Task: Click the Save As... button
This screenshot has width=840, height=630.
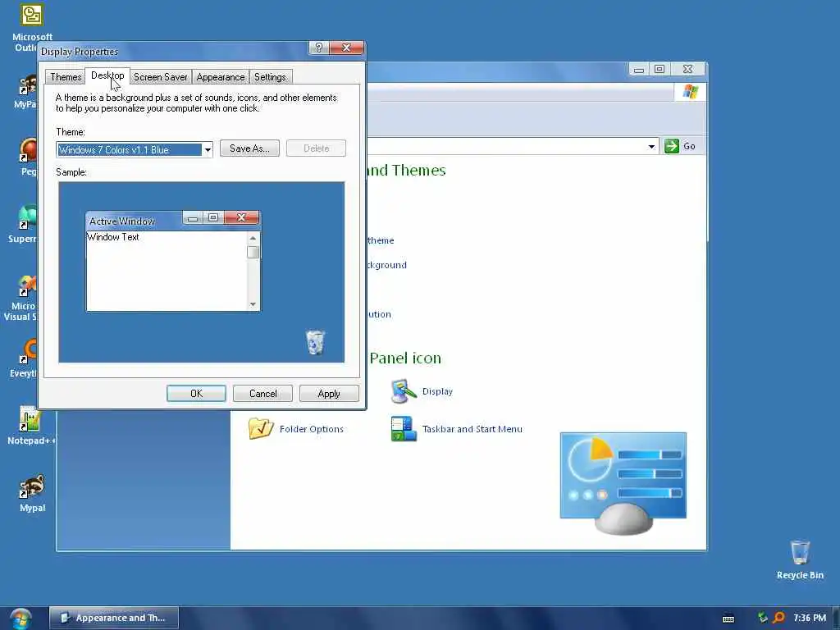Action: tap(249, 148)
